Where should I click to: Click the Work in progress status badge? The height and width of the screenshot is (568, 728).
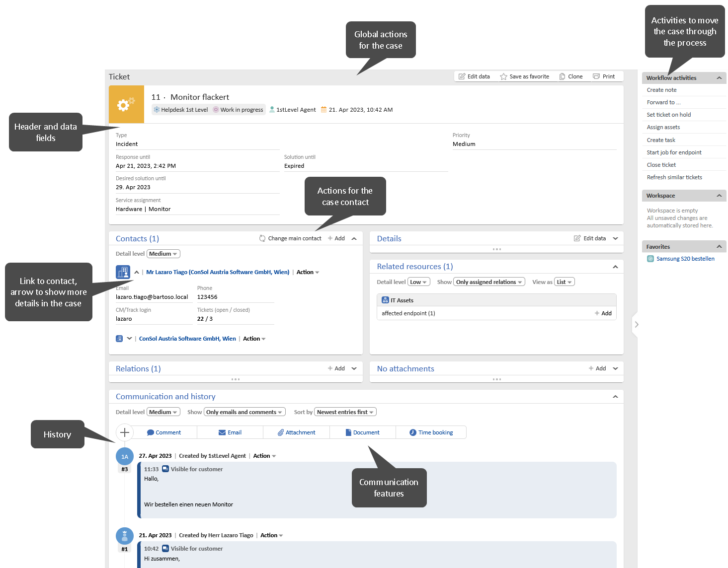(x=239, y=110)
